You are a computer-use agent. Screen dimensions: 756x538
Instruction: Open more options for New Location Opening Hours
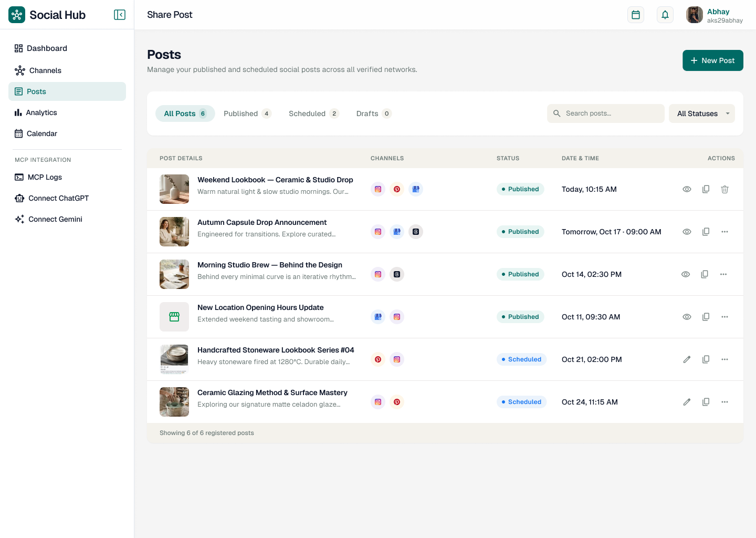coord(724,317)
